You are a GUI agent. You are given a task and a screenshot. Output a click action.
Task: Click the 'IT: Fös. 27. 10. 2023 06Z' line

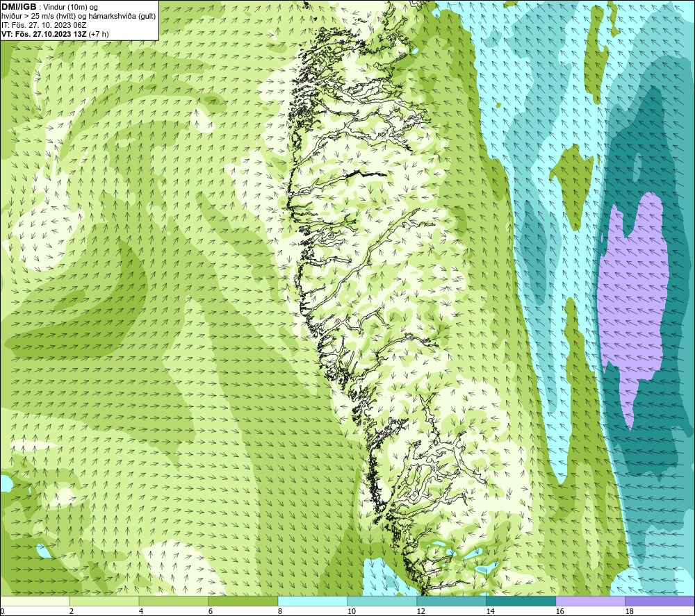44,25
